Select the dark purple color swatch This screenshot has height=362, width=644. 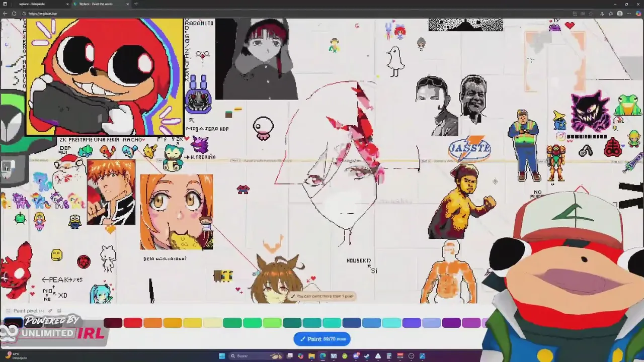coord(451,323)
